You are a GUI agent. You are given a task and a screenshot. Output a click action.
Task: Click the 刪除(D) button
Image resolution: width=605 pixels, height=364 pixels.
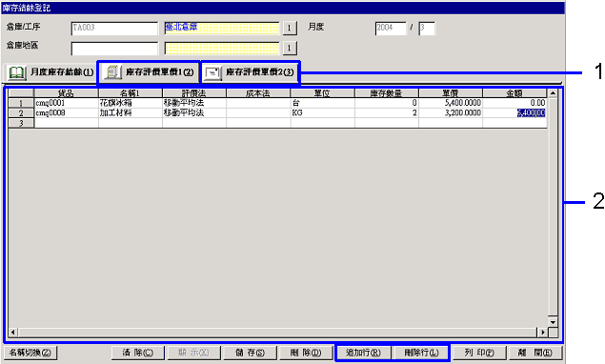point(306,353)
